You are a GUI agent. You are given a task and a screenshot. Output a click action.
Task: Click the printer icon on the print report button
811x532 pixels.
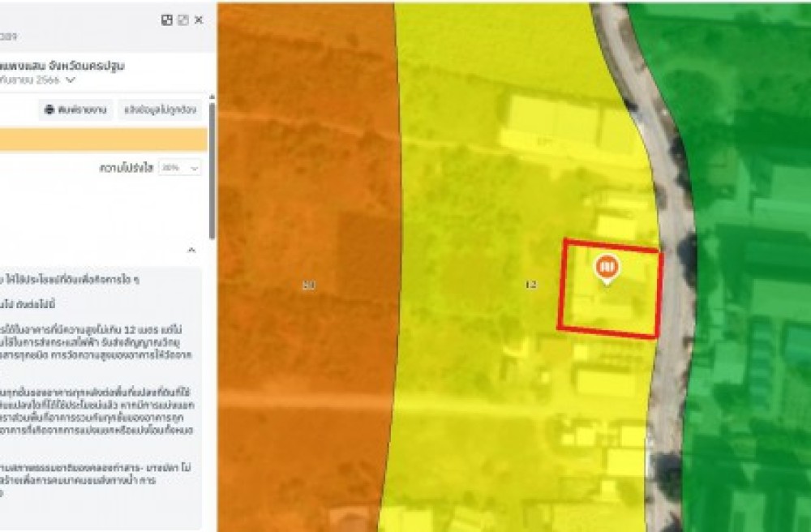click(x=49, y=109)
